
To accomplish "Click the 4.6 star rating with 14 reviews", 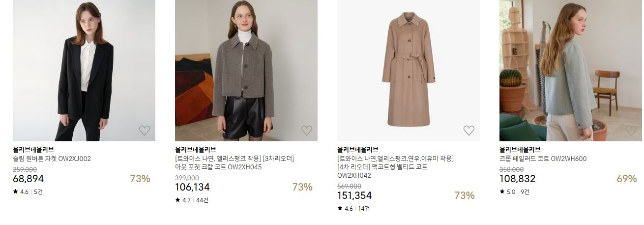I will point(353,209).
